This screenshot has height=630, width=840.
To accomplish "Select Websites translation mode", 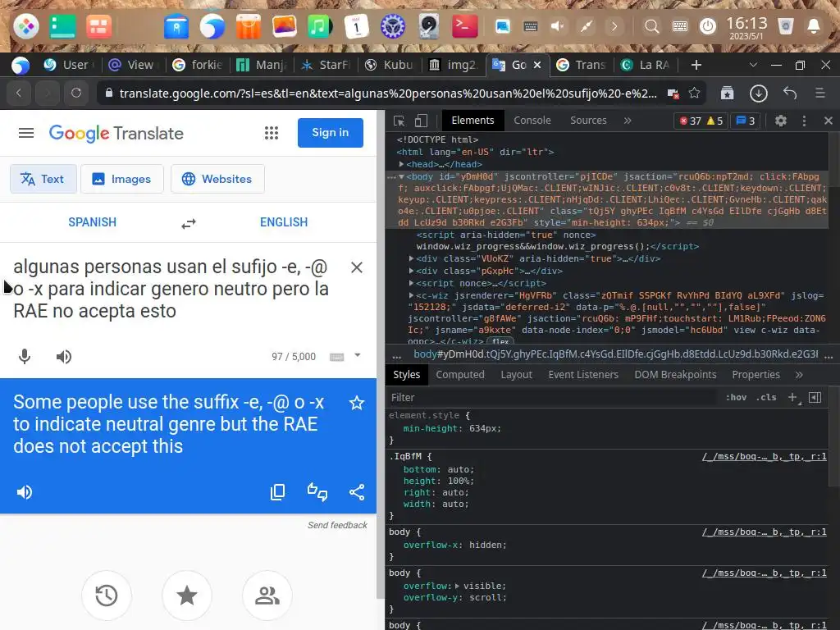I will [217, 179].
